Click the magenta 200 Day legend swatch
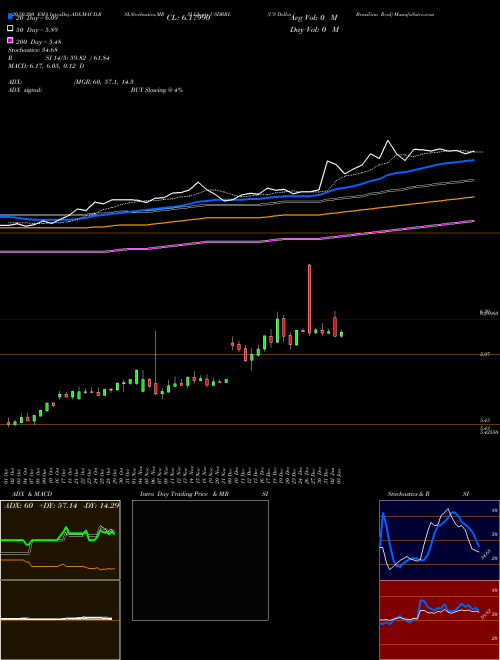Image resolution: width=500 pixels, height=660 pixels. pyautogui.click(x=11, y=40)
